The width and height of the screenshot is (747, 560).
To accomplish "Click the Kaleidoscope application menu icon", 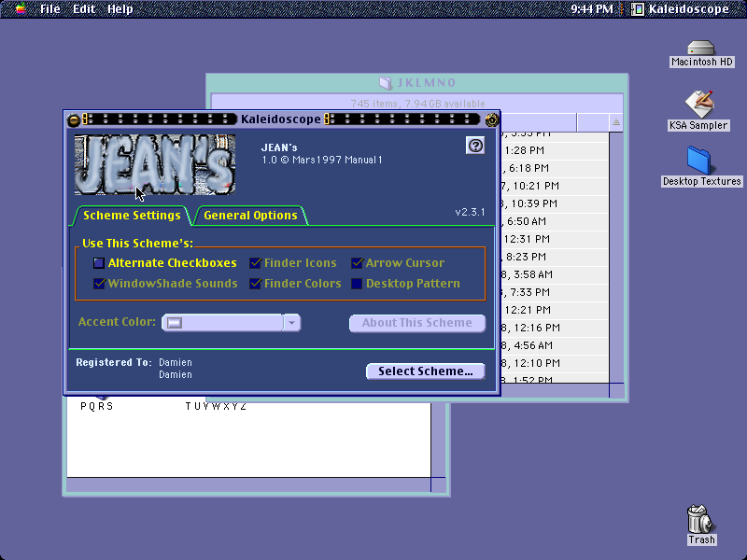I will pos(638,8).
